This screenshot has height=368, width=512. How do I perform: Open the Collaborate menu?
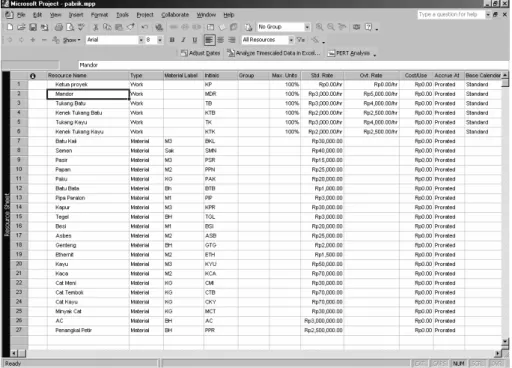click(x=175, y=15)
